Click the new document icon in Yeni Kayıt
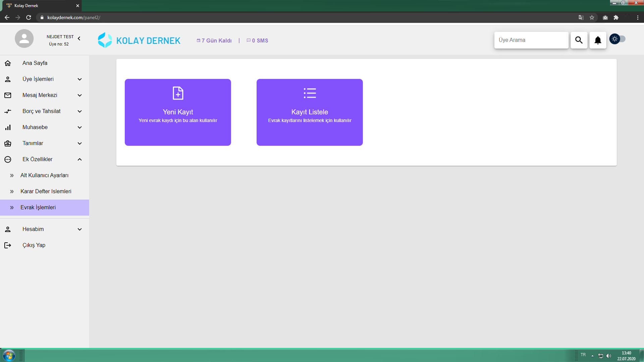 click(178, 93)
